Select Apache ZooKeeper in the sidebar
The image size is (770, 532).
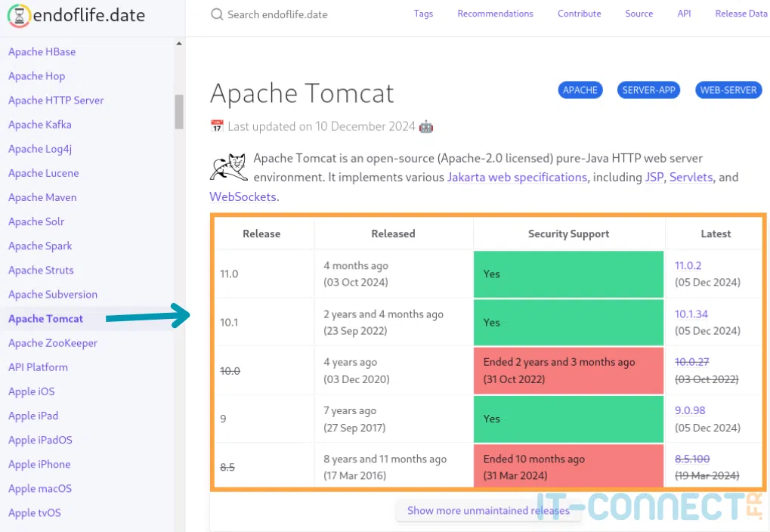coord(53,343)
